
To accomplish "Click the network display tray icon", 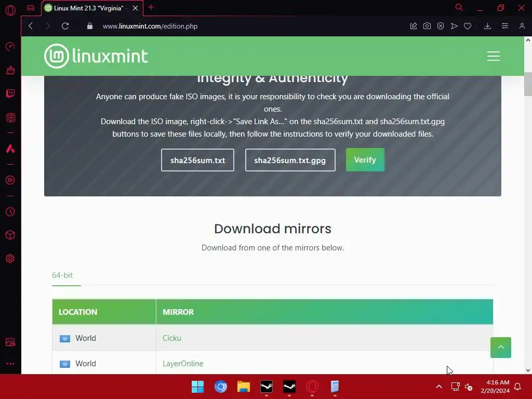I will (x=455, y=387).
